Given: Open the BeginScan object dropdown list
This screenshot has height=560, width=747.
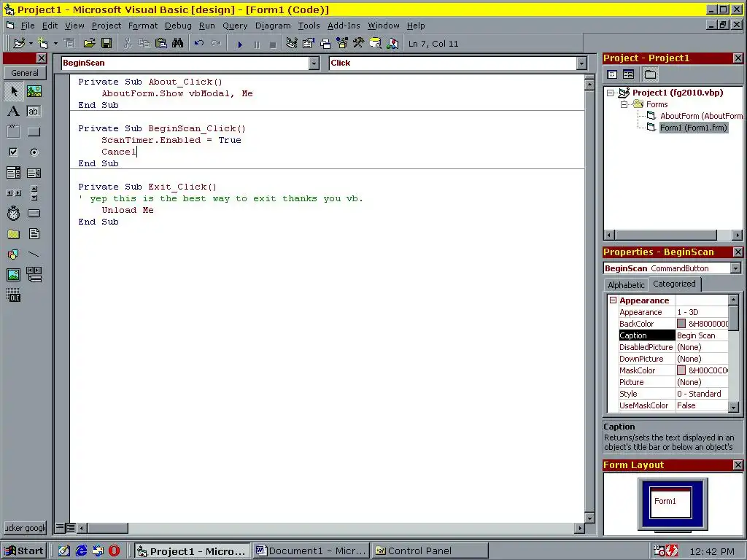Looking at the screenshot, I should (314, 63).
